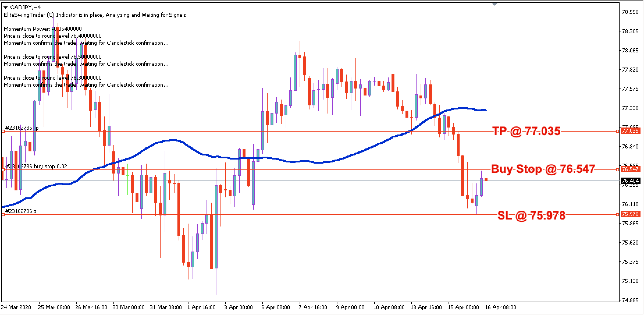Click the 9 Apr 00:00 time label
Image resolution: width=644 pixels, height=315 pixels.
pos(351,307)
